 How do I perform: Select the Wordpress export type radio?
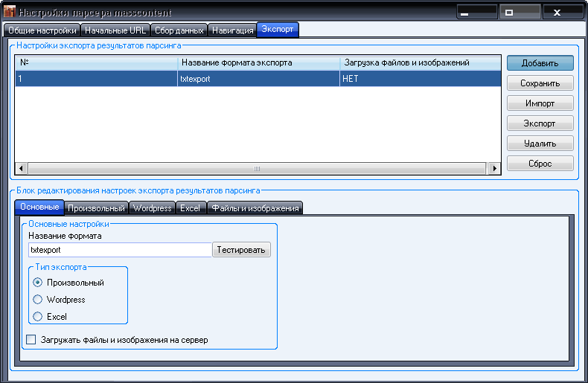click(x=38, y=300)
